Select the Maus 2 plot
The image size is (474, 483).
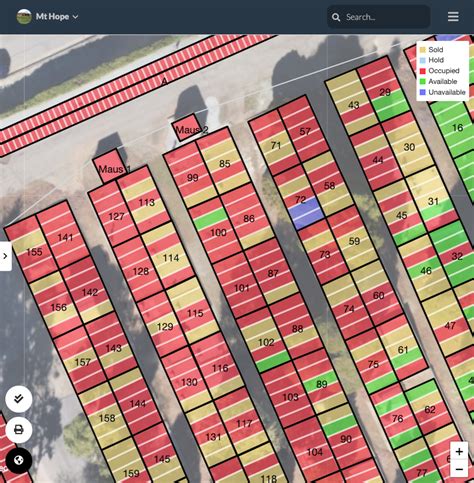188,128
